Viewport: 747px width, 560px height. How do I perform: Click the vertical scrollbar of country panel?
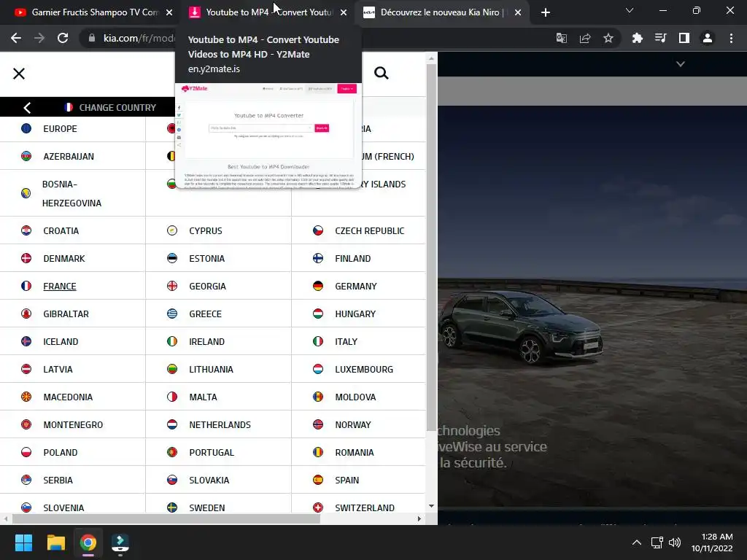[x=431, y=248]
